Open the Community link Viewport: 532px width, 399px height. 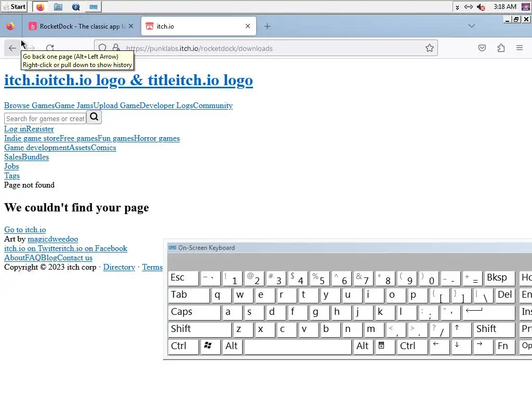pos(213,105)
